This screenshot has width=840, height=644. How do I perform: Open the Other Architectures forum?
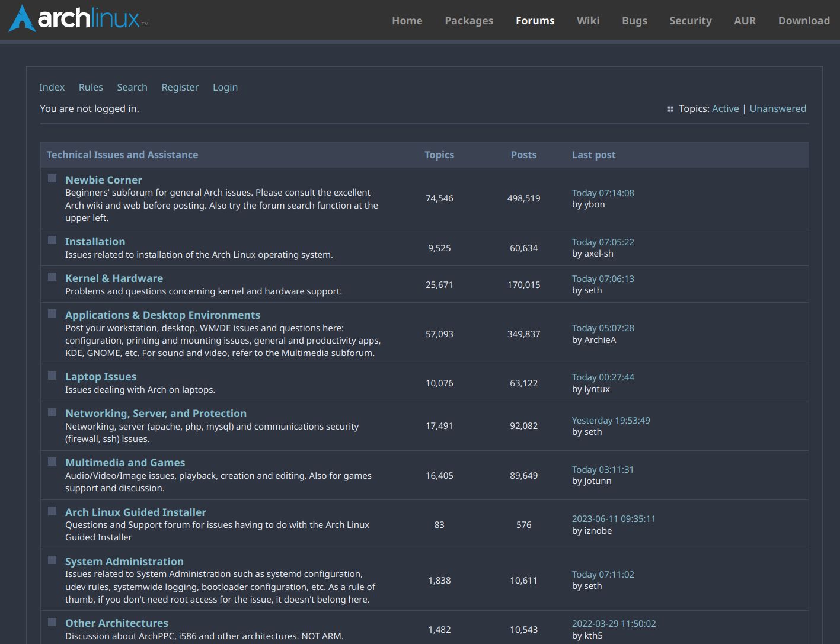(x=117, y=623)
